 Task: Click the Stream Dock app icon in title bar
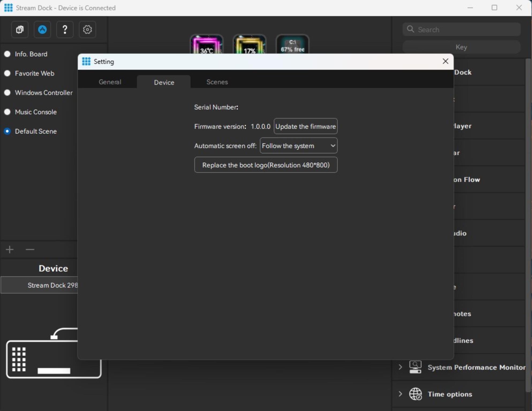pos(8,8)
